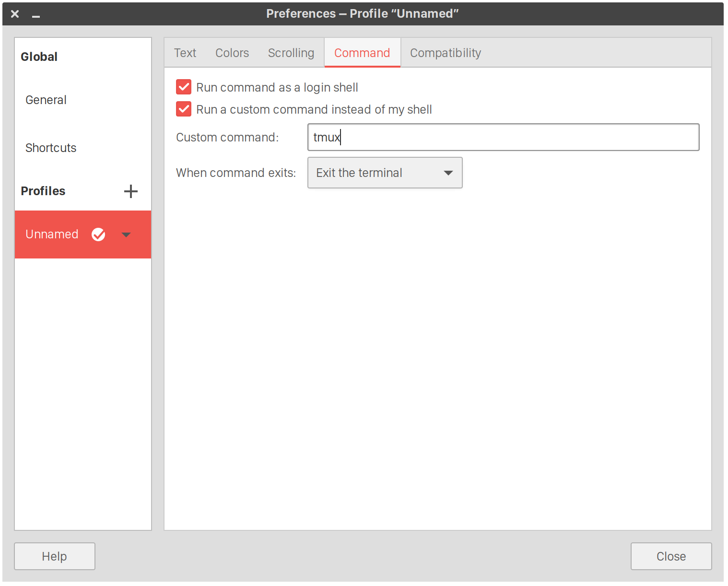Viewport: 728px width, 586px height.
Task: Switch to the Text tab
Action: 185,53
